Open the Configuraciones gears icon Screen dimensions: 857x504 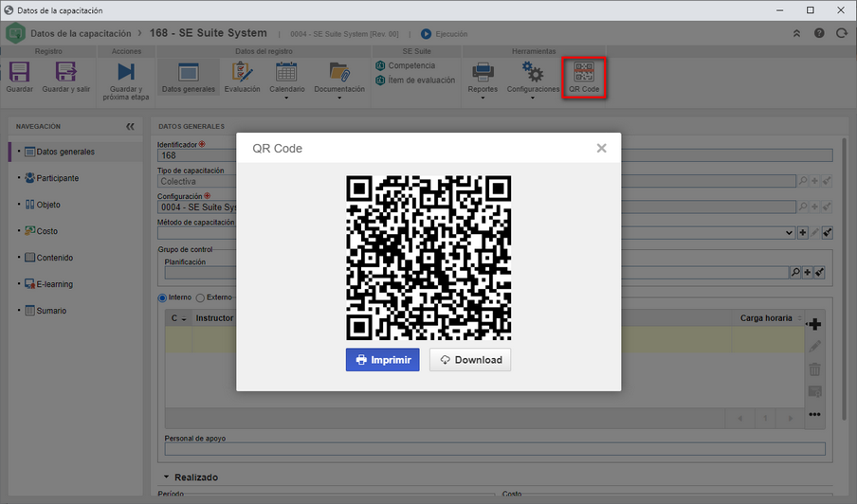(x=533, y=72)
